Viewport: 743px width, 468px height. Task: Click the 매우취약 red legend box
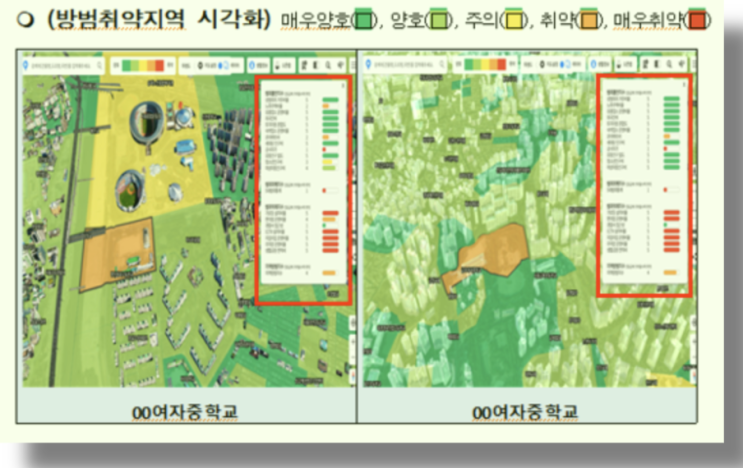[x=698, y=20]
